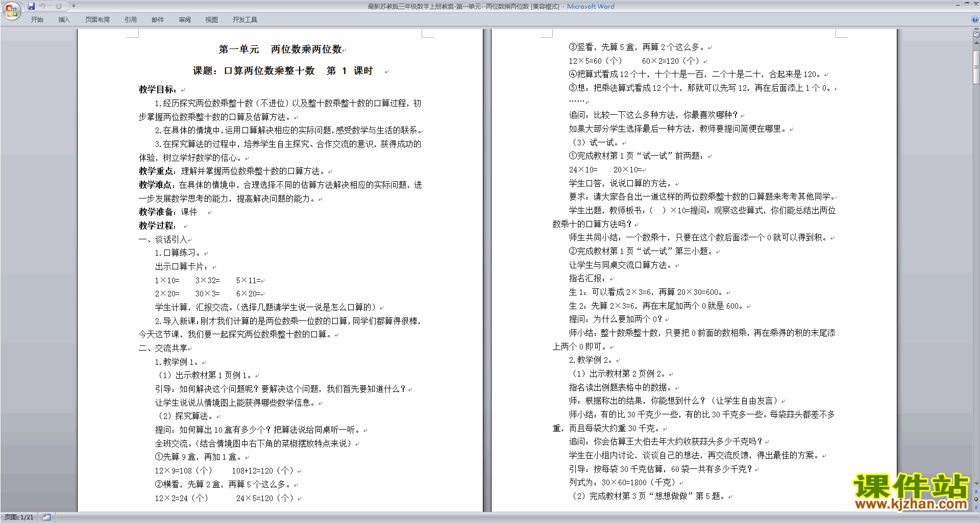Click the Undo icon
The height and width of the screenshot is (523, 980).
coord(42,6)
